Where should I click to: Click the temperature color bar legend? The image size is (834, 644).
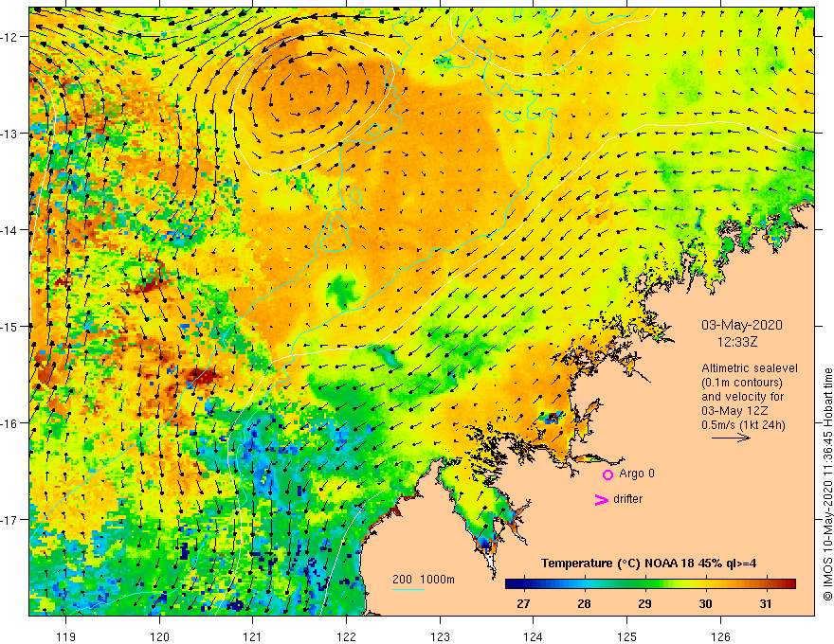point(650,584)
